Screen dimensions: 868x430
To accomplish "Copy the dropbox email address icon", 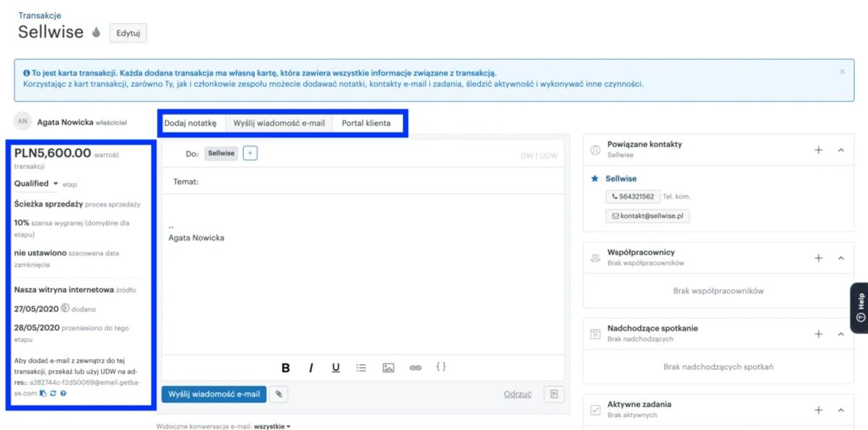I will click(x=43, y=393).
